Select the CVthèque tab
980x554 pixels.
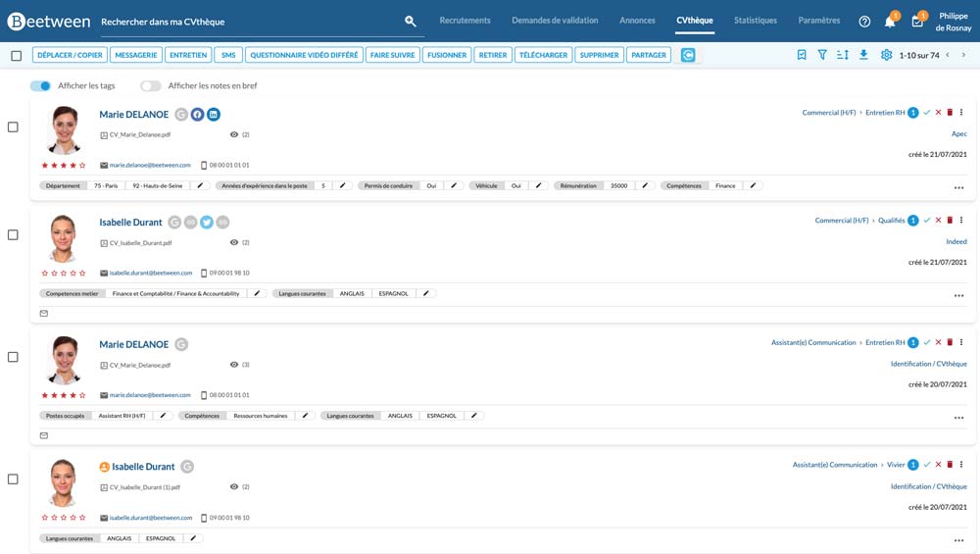coord(695,21)
